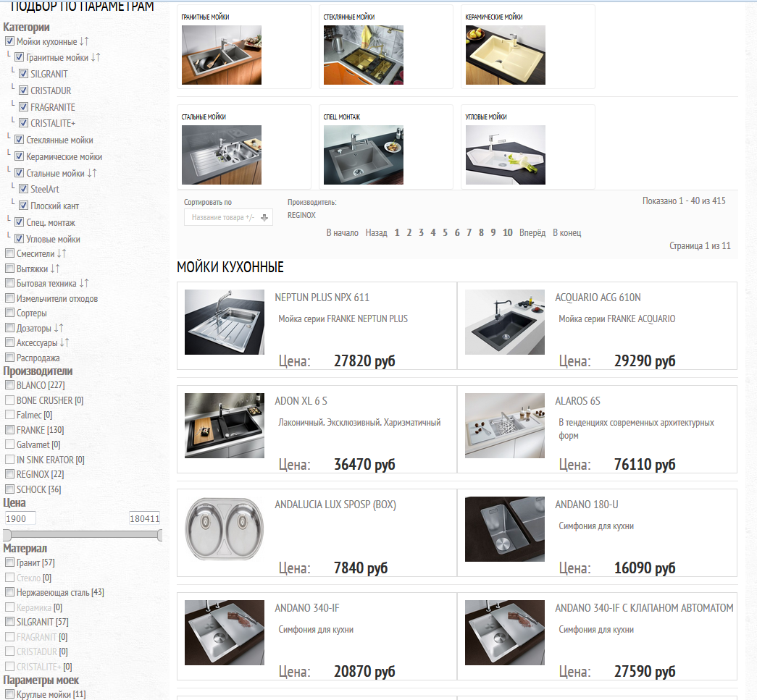Check the Гранит [57] material filter
Viewport: 757px width, 700px height.
9,562
